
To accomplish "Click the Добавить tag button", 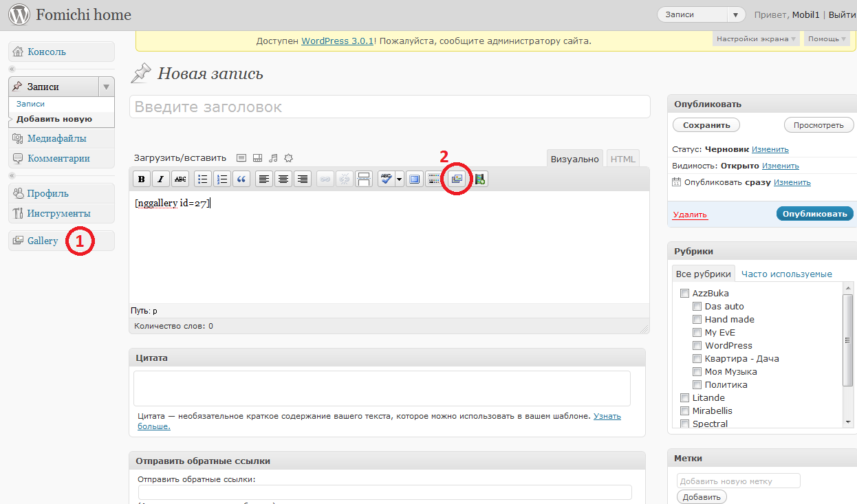I will pyautogui.click(x=702, y=497).
